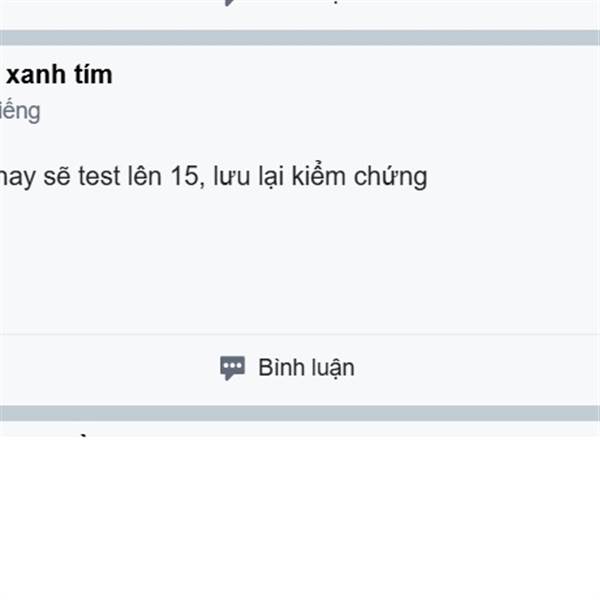
Task: Click the empty white area under the feed
Action: coord(300,517)
